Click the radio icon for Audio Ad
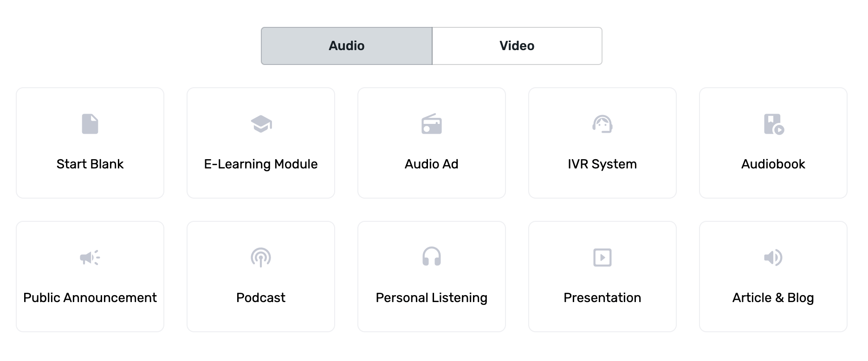Viewport: 868px width, 361px height. tap(432, 124)
